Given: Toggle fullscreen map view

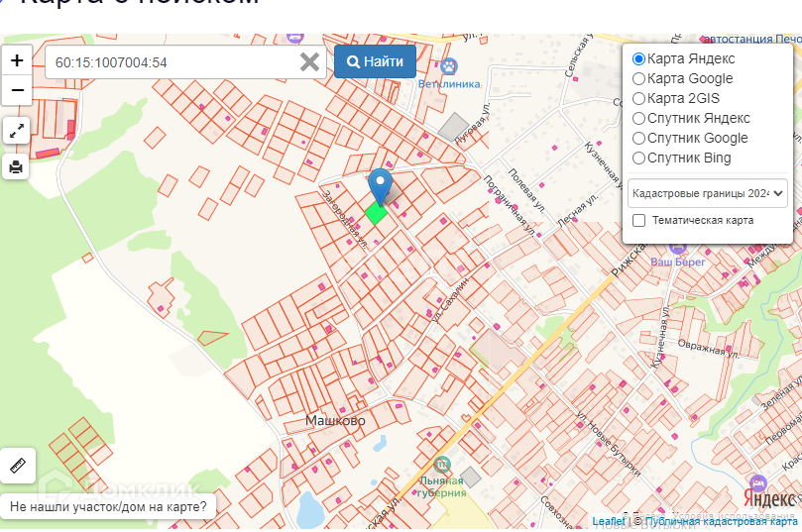Looking at the screenshot, I should [17, 130].
